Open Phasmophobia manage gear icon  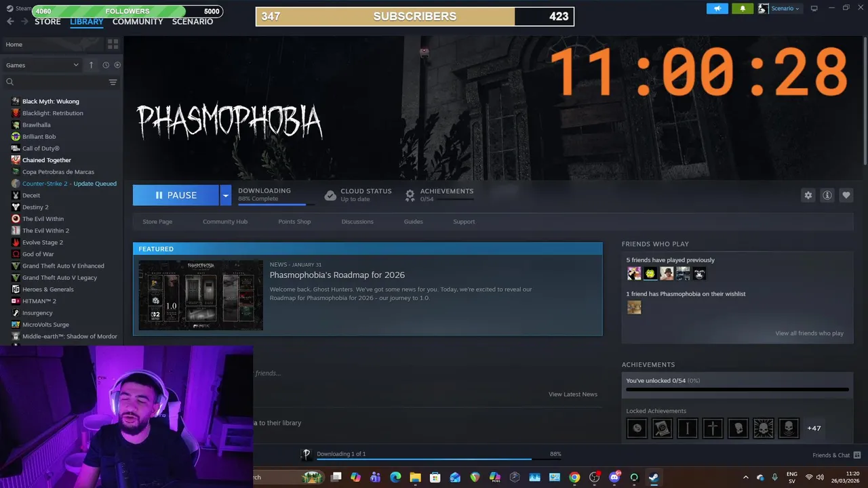coord(808,195)
